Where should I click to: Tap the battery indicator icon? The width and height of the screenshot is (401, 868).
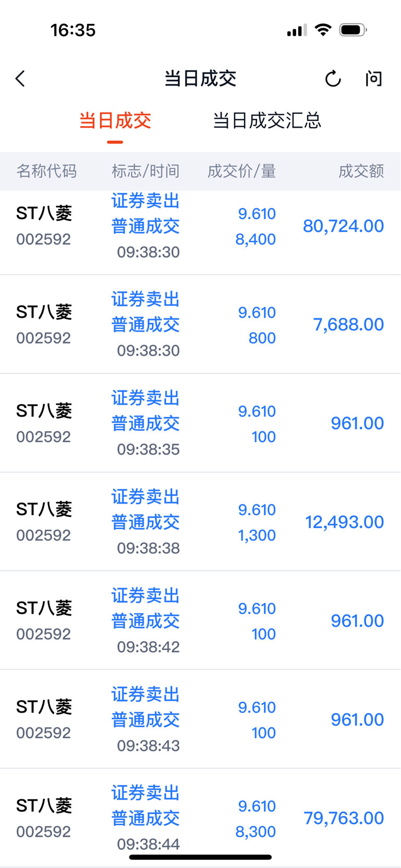pyautogui.click(x=353, y=30)
